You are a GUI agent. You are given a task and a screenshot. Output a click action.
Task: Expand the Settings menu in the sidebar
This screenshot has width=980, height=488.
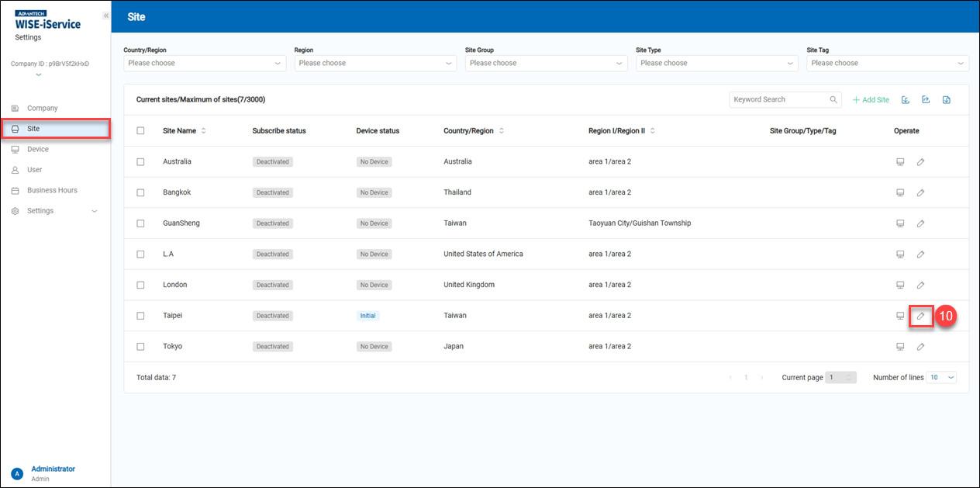[54, 210]
